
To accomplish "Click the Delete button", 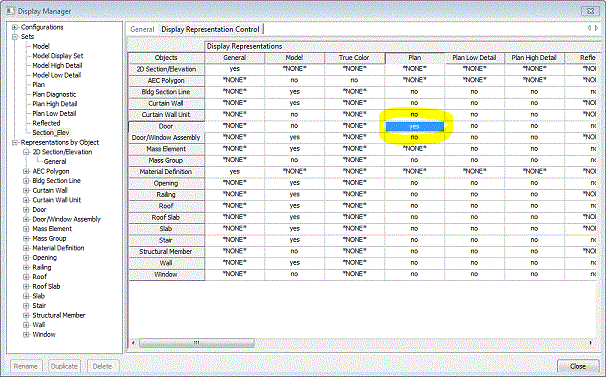I will (102, 366).
